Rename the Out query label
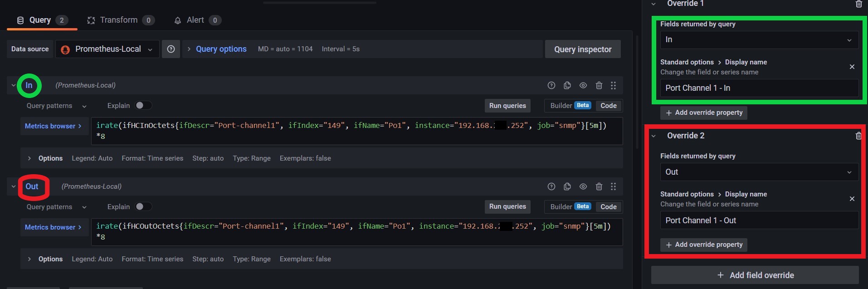This screenshot has height=289, width=868. (32, 186)
